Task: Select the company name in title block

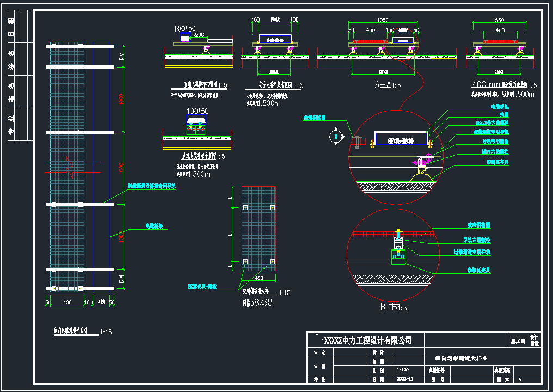Action: (x=367, y=341)
